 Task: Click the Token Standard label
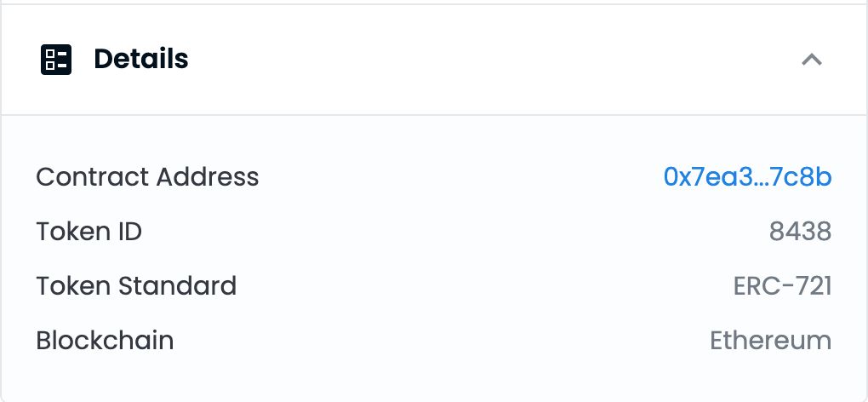(x=136, y=286)
